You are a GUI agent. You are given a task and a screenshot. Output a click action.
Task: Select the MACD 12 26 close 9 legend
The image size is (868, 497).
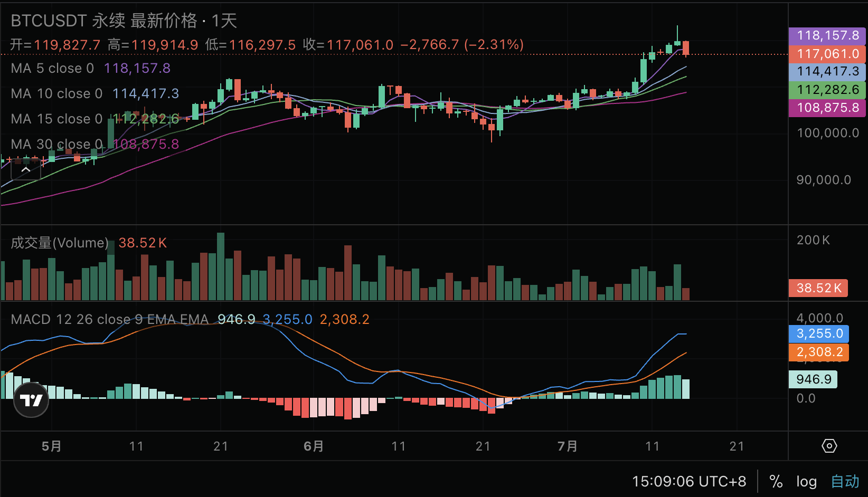(110, 319)
